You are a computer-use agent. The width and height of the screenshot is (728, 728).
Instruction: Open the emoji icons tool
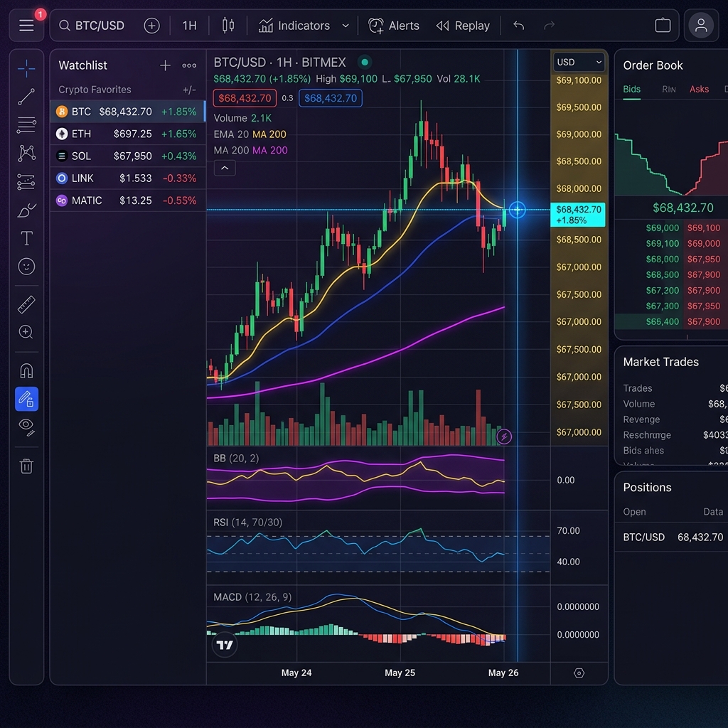[x=26, y=267]
